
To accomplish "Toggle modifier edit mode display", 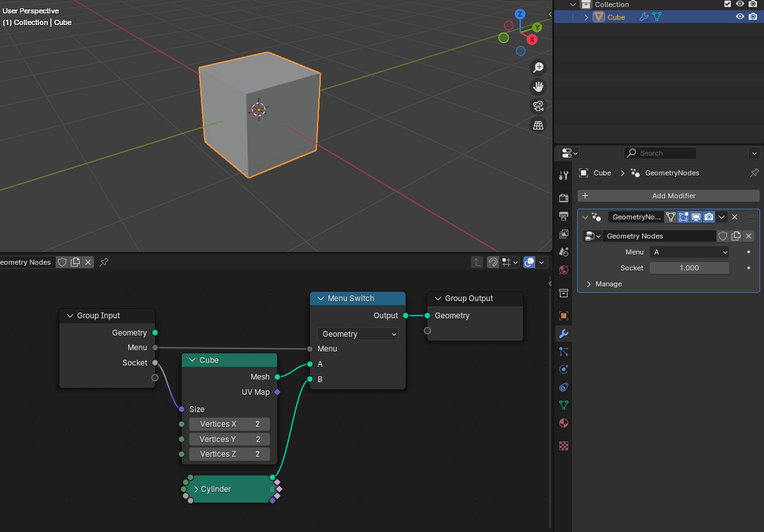I will coord(683,218).
